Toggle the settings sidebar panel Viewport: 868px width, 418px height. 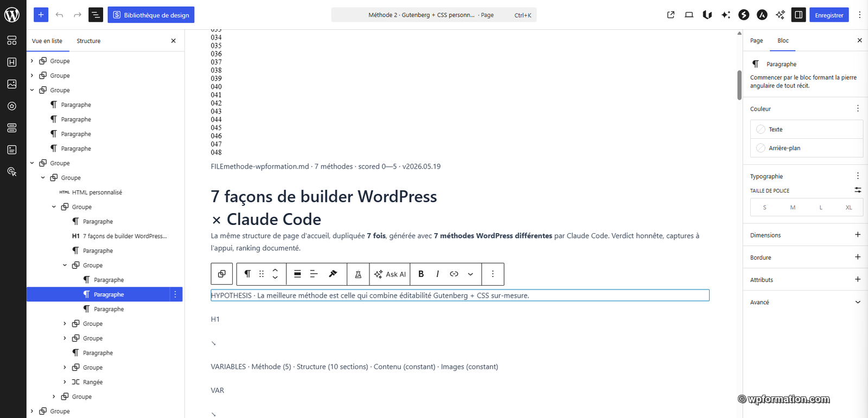(x=799, y=15)
